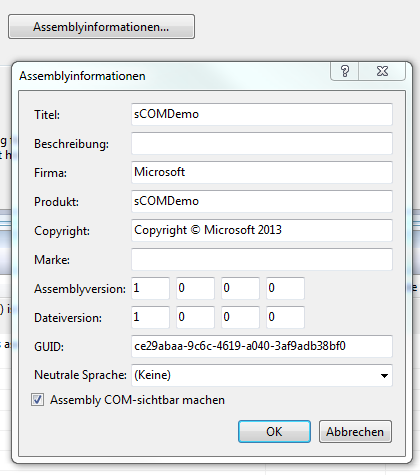Toggle Assembly COM-sichtbar machen checkbox
This screenshot has width=420, height=475.
tap(37, 400)
